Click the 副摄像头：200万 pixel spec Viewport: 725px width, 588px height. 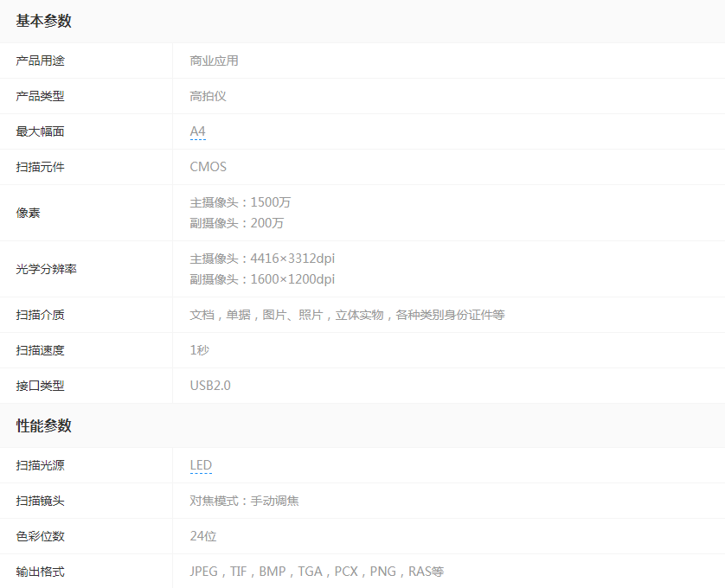[x=235, y=222]
